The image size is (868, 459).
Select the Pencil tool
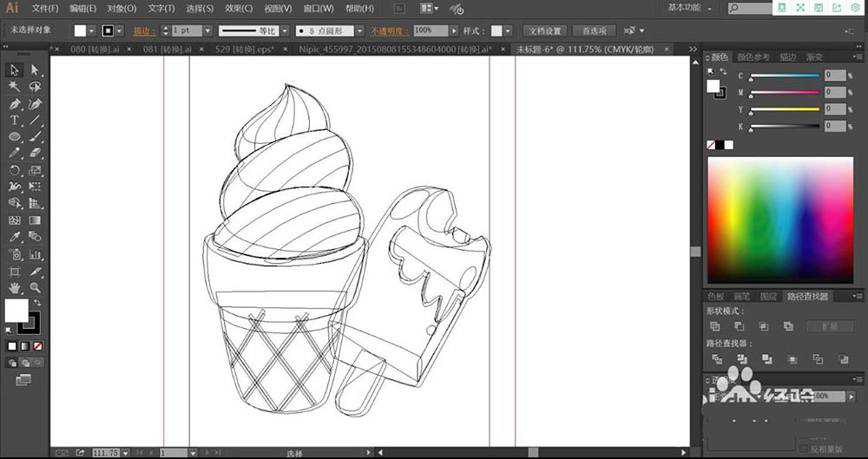15,154
